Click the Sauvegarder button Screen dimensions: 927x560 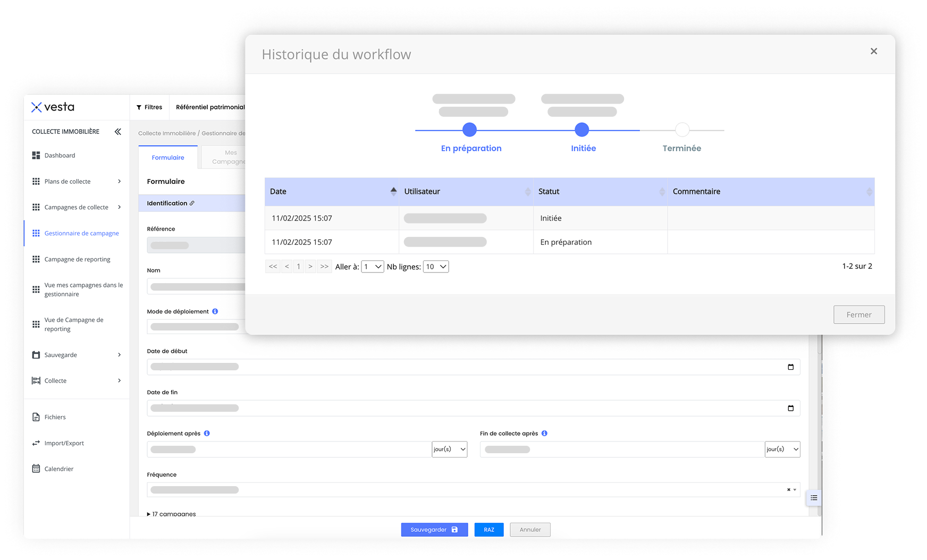[x=434, y=530]
